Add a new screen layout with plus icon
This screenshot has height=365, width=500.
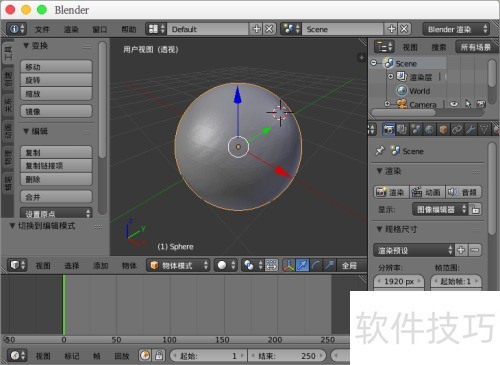pos(257,29)
